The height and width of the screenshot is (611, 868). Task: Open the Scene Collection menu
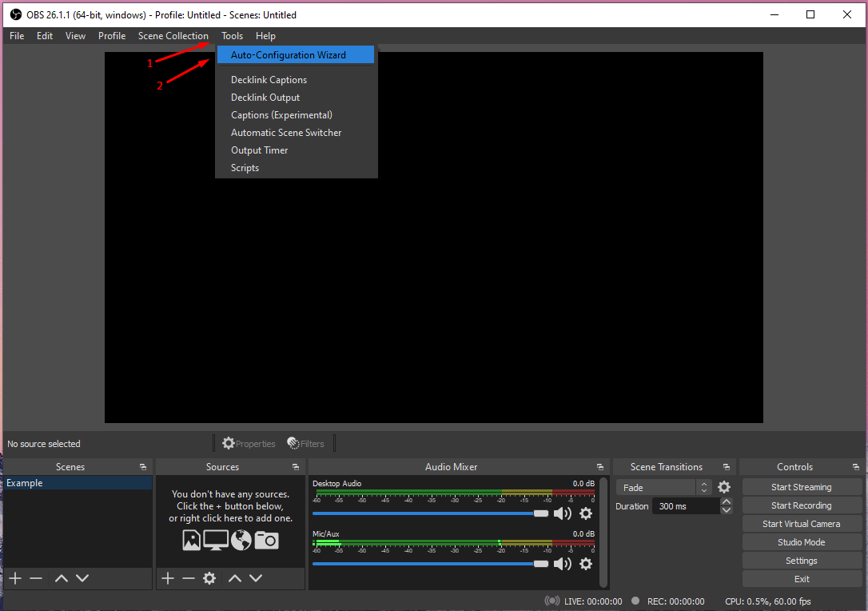[x=173, y=36]
